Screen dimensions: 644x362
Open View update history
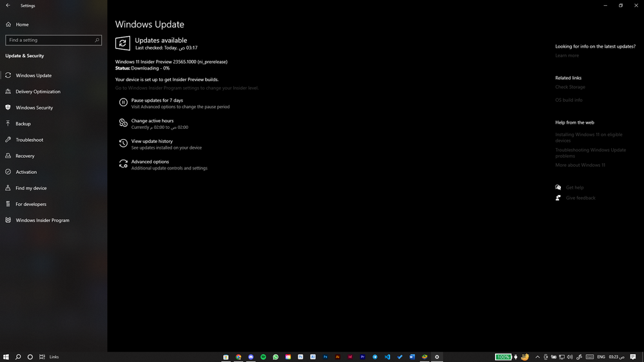click(x=160, y=144)
